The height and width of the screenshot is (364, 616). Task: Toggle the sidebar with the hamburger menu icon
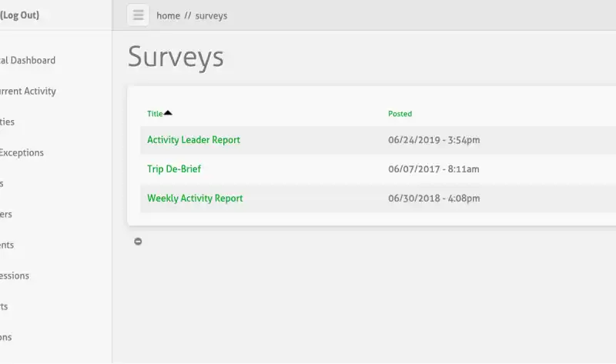[x=138, y=15]
